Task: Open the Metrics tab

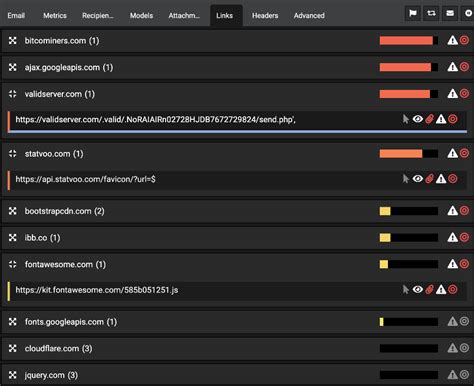Action: click(55, 15)
